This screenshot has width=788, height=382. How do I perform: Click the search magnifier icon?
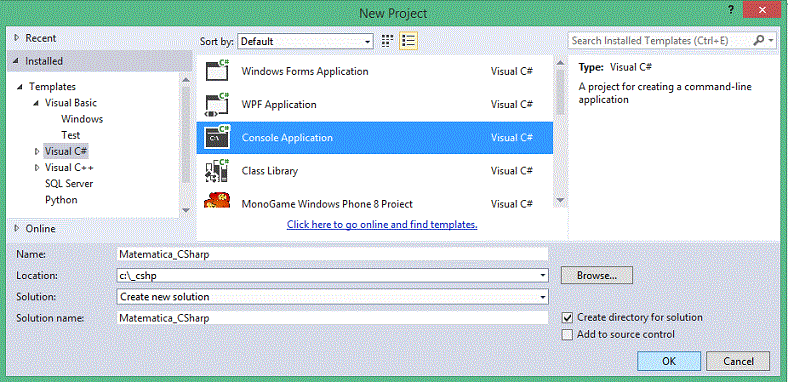(758, 41)
